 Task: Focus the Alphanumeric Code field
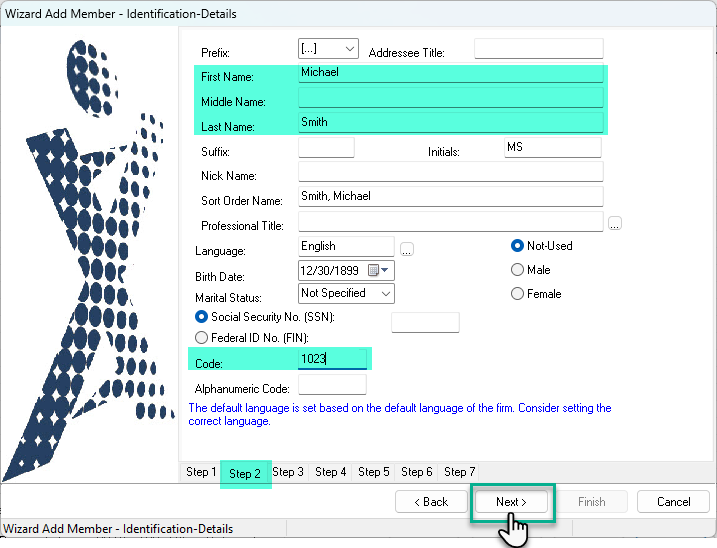332,384
